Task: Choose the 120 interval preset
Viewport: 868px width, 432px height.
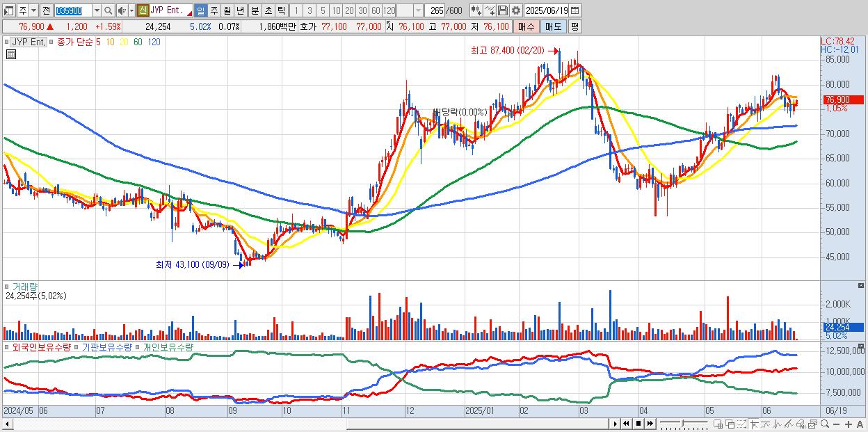Action: click(389, 10)
